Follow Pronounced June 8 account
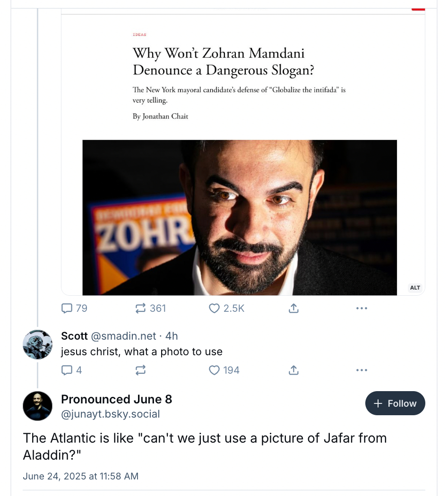Viewport: 448px width, 496px height. pyautogui.click(x=395, y=403)
